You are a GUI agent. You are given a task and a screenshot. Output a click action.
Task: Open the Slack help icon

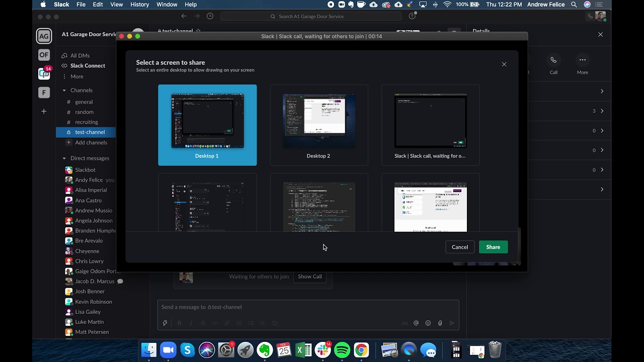[x=412, y=16]
